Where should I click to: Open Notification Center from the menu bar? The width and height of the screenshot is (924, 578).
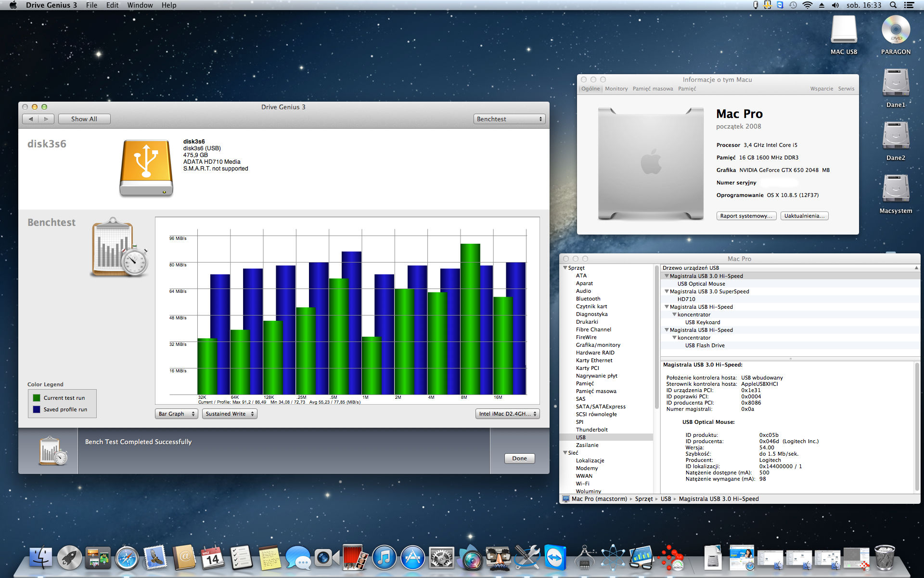point(909,5)
